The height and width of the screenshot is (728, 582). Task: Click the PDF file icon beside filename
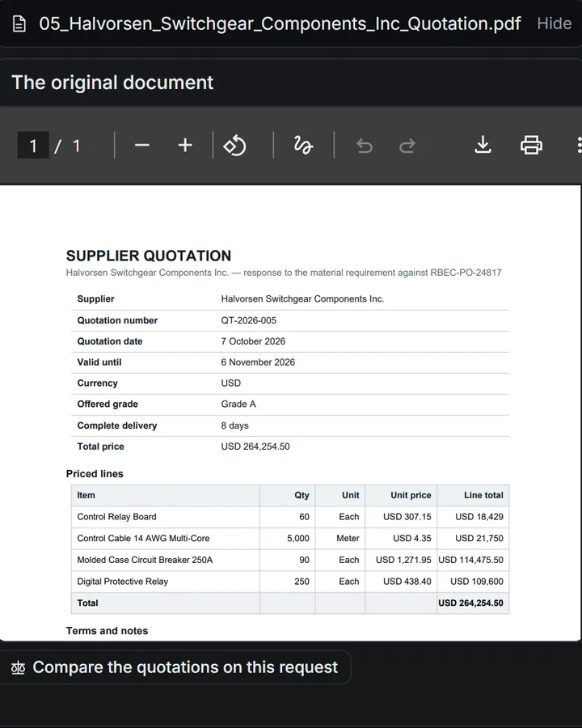point(19,23)
